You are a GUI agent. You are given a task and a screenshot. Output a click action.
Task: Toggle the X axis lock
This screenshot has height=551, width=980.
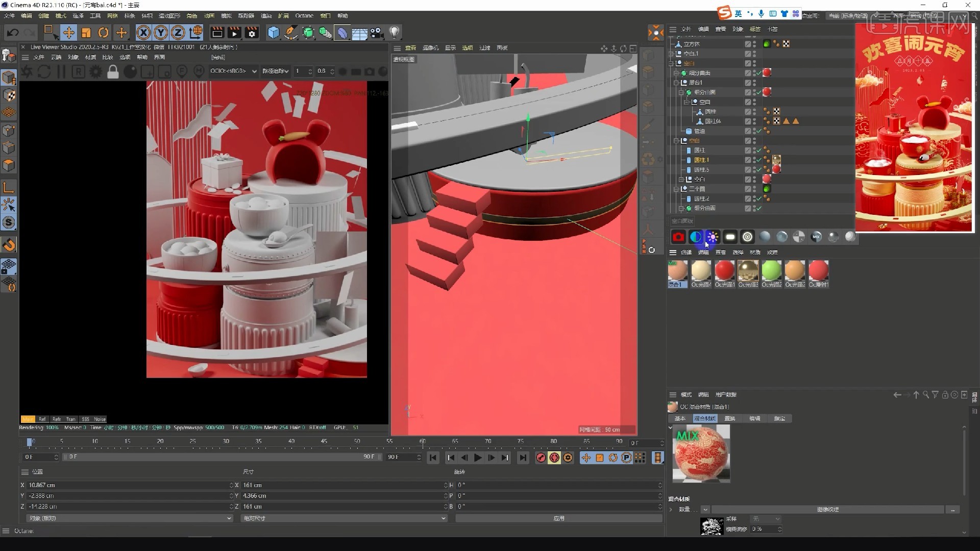(x=144, y=33)
